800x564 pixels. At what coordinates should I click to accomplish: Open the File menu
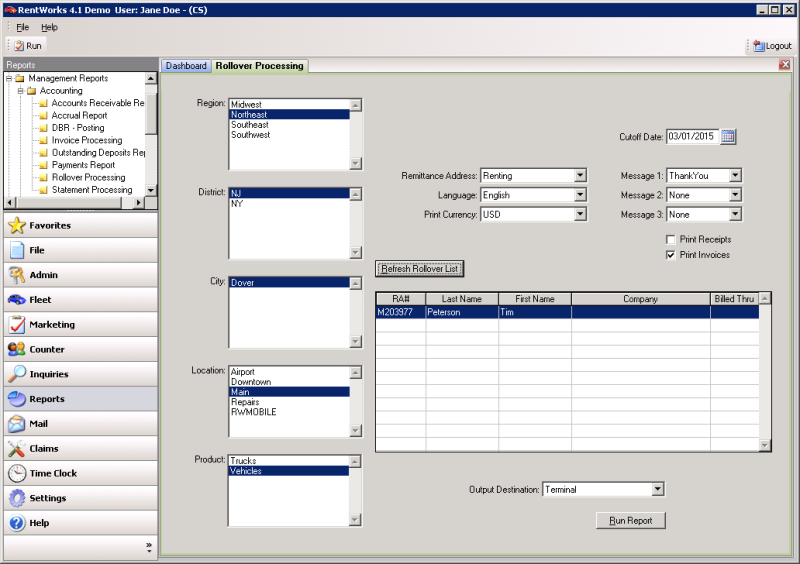pyautogui.click(x=22, y=27)
